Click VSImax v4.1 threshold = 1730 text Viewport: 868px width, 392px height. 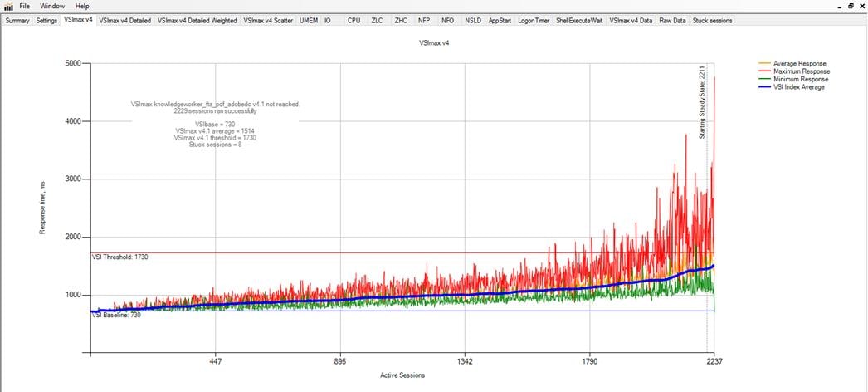coord(214,137)
